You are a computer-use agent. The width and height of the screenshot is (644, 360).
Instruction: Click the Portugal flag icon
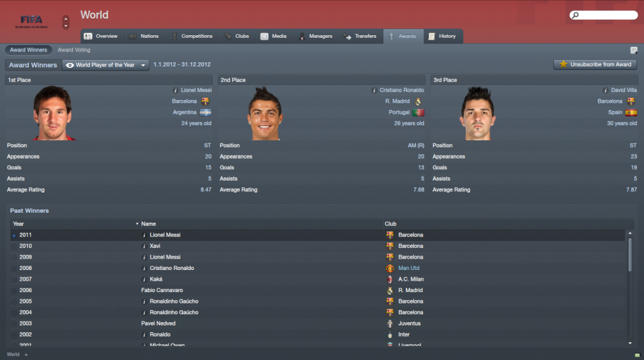tap(418, 113)
